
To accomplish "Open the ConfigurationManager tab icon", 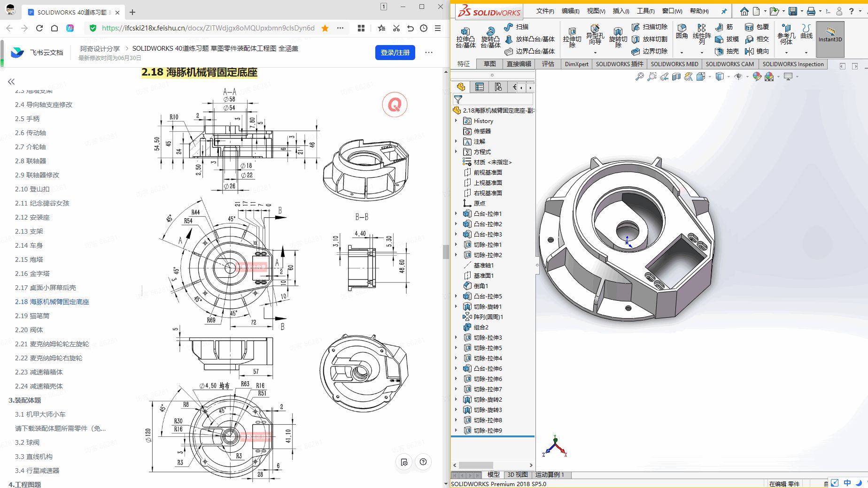I will pos(498,87).
